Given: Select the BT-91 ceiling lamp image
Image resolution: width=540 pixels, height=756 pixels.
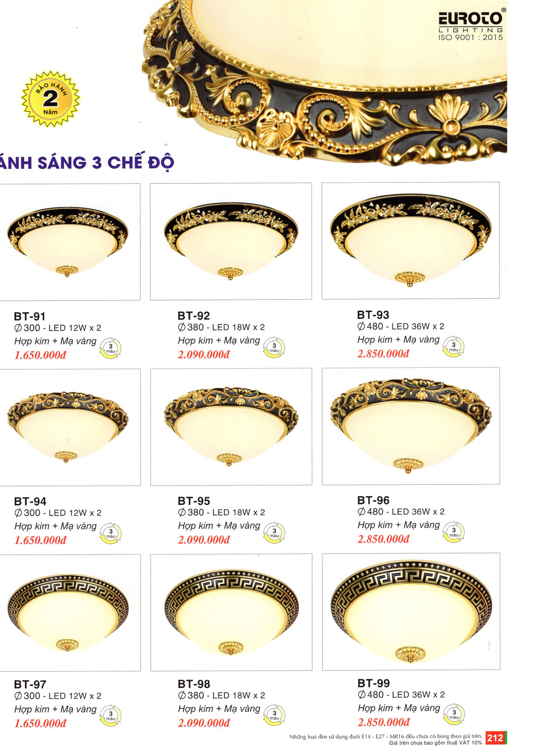Looking at the screenshot, I should [x=70, y=242].
